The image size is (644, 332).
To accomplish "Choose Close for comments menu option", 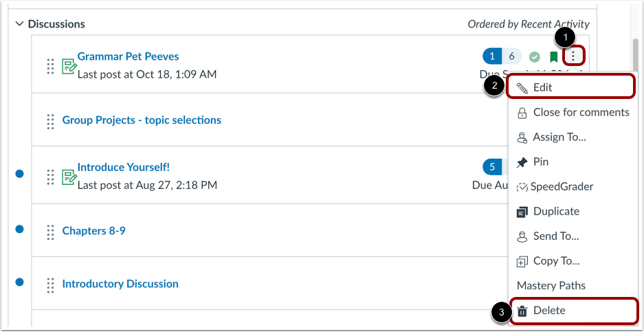I will coord(581,112).
